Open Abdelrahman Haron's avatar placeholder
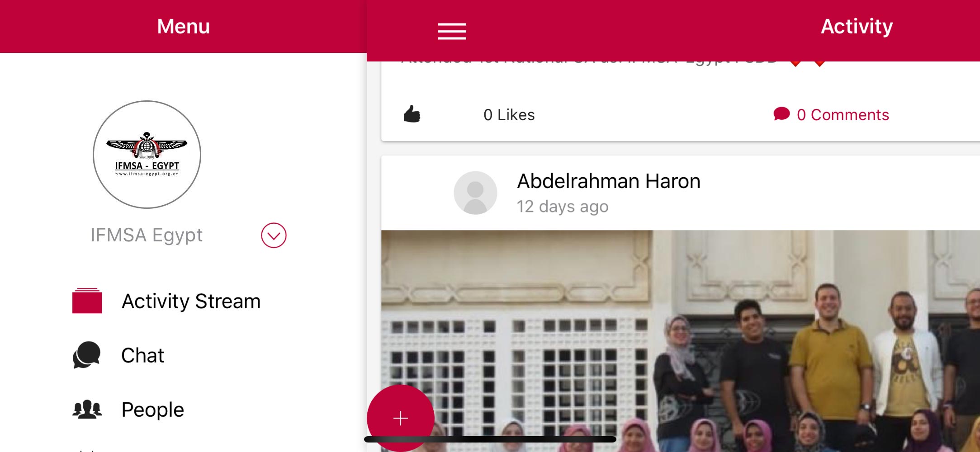Screen dimensions: 980x452 tap(475, 193)
